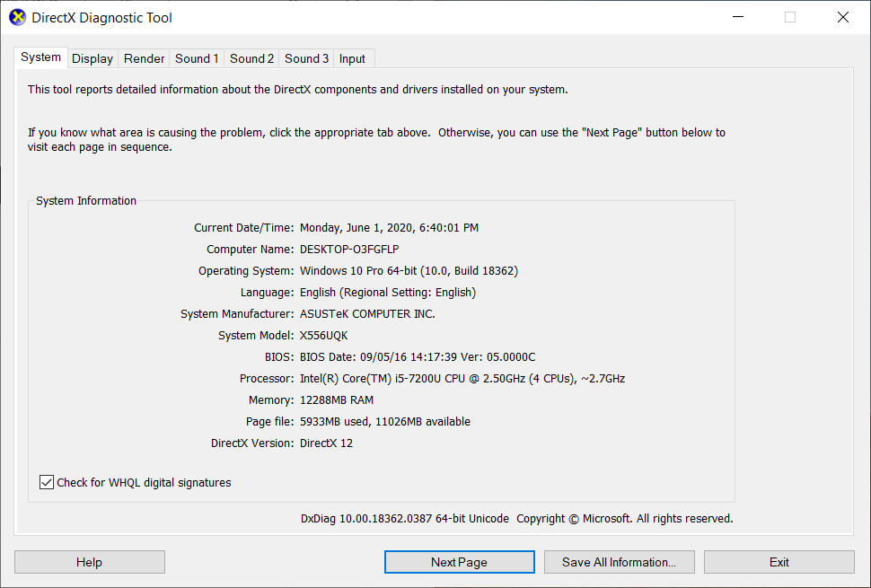Click the Operating System value text
This screenshot has width=871, height=588.
(x=409, y=270)
